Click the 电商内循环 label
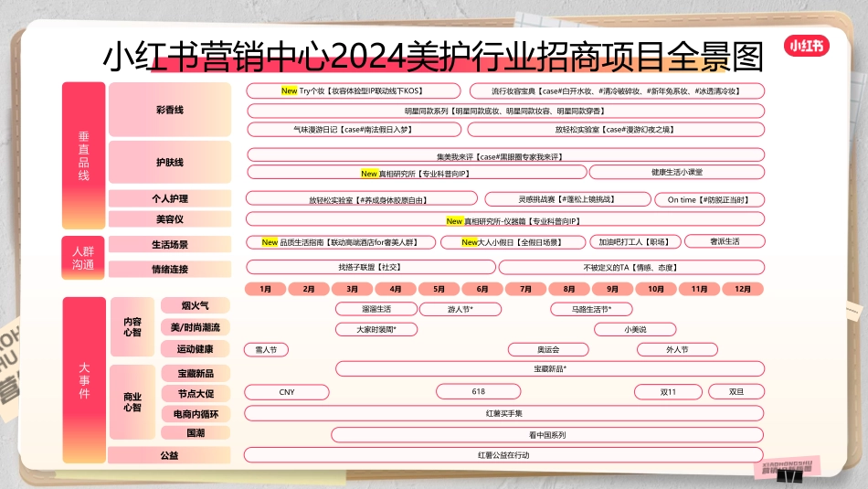 point(196,414)
